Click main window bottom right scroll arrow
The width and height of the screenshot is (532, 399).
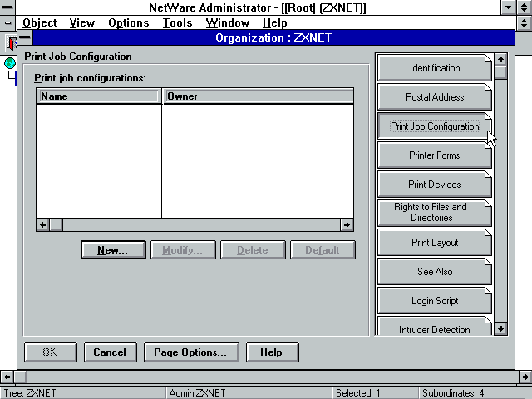click(525, 377)
